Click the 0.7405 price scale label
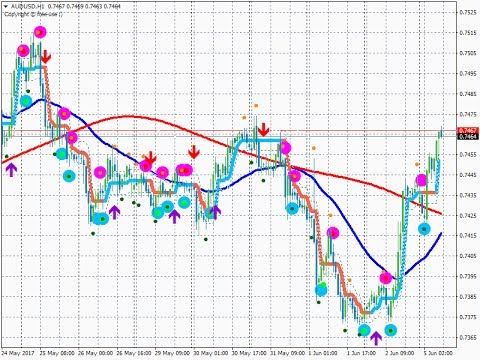This screenshot has height=360, width=480. tap(468, 256)
